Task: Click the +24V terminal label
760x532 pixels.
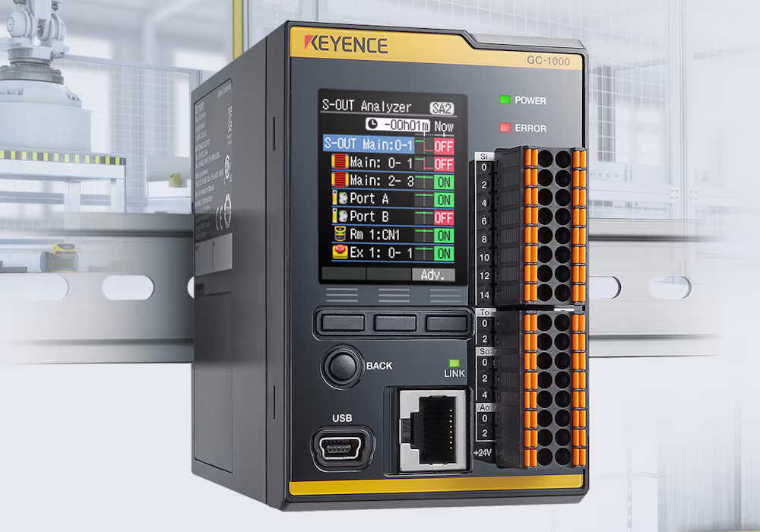Action: 483,452
